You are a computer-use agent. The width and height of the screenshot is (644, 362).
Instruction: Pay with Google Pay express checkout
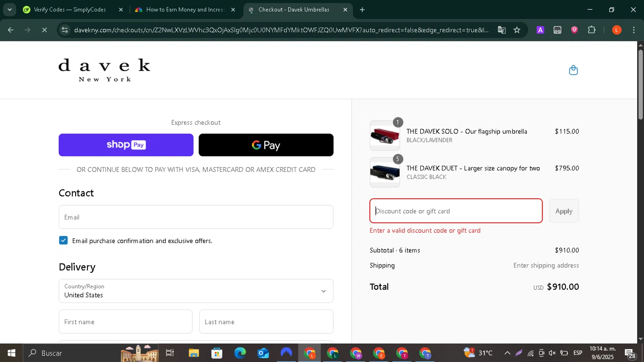(266, 145)
